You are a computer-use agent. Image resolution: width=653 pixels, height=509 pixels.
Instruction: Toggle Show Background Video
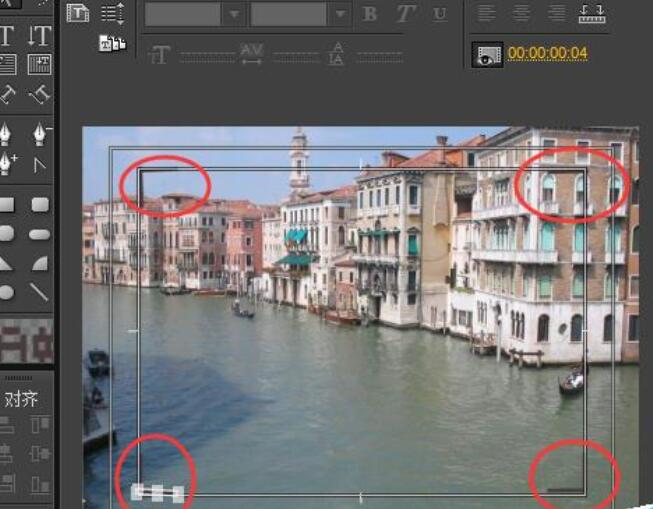(487, 55)
